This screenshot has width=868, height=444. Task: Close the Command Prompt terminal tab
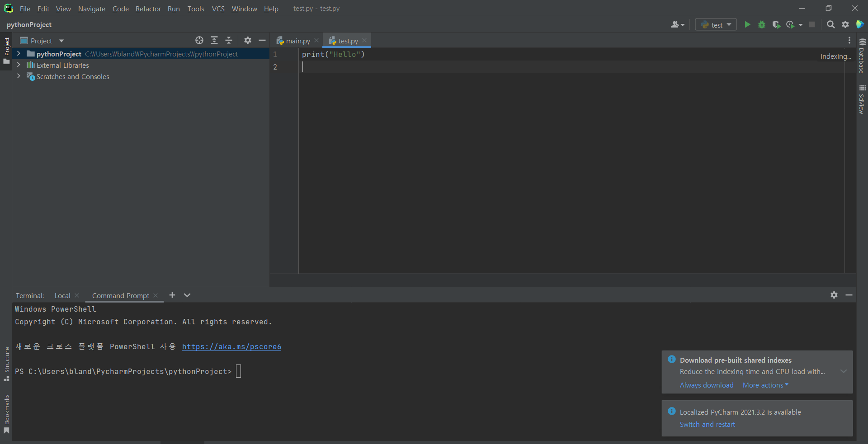tap(156, 295)
